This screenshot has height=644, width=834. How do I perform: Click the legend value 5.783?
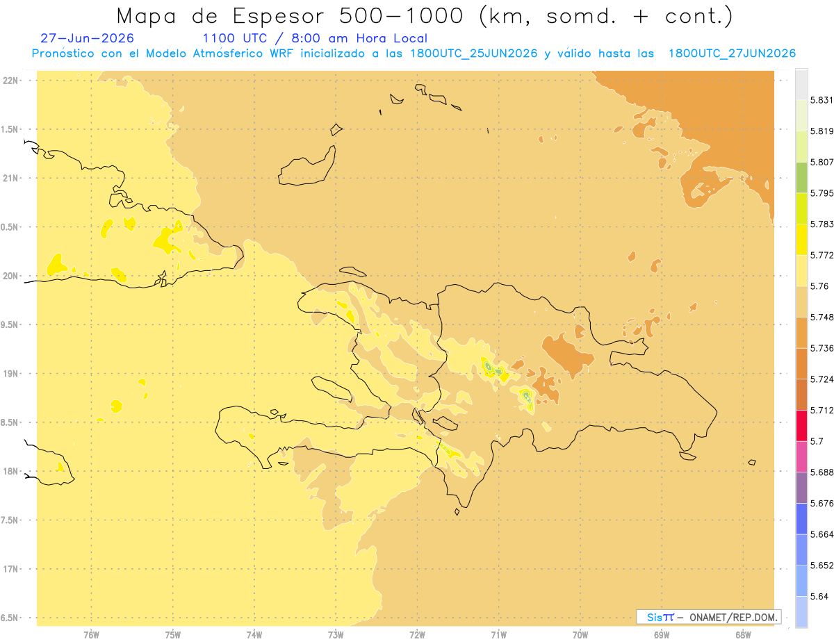click(822, 224)
